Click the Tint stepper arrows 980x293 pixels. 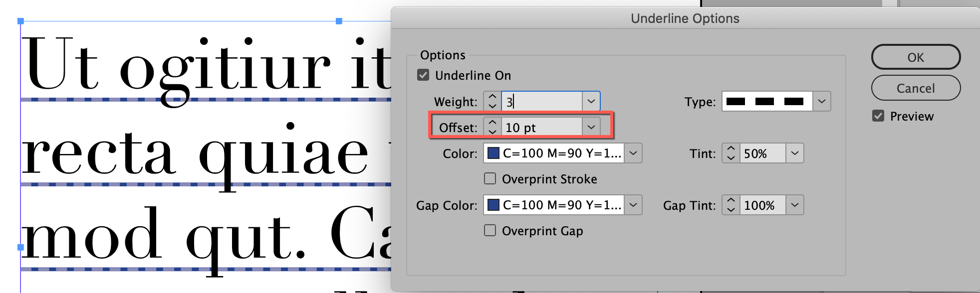[x=731, y=153]
